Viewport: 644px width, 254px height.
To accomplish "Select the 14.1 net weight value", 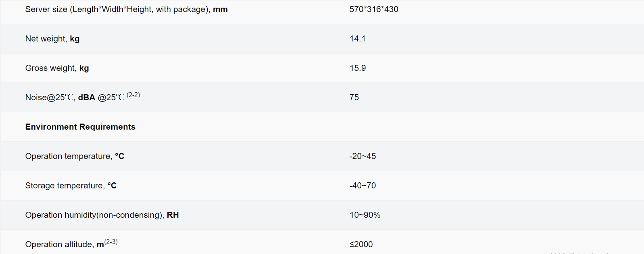I will (357, 39).
